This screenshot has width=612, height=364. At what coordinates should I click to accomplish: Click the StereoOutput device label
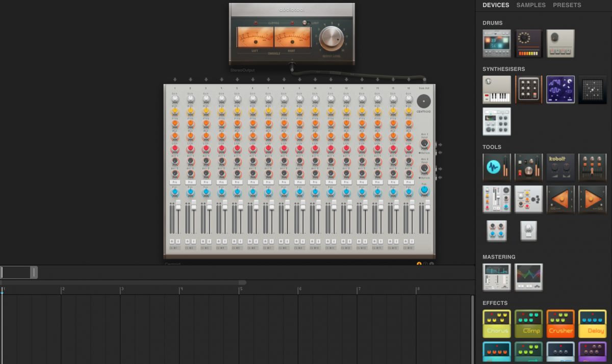[243, 70]
